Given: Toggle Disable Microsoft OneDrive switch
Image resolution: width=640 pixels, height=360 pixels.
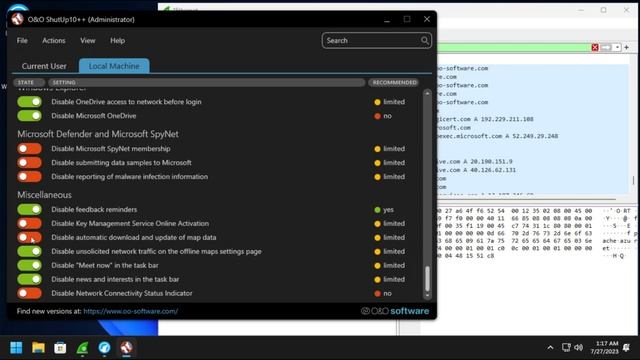Looking at the screenshot, I should (29, 116).
